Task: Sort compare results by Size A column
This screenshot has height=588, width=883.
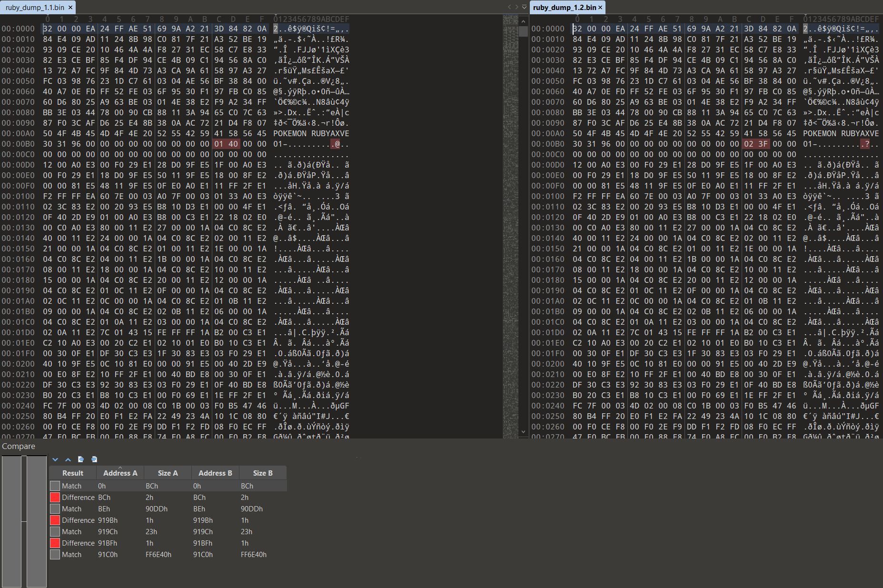Action: (168, 473)
